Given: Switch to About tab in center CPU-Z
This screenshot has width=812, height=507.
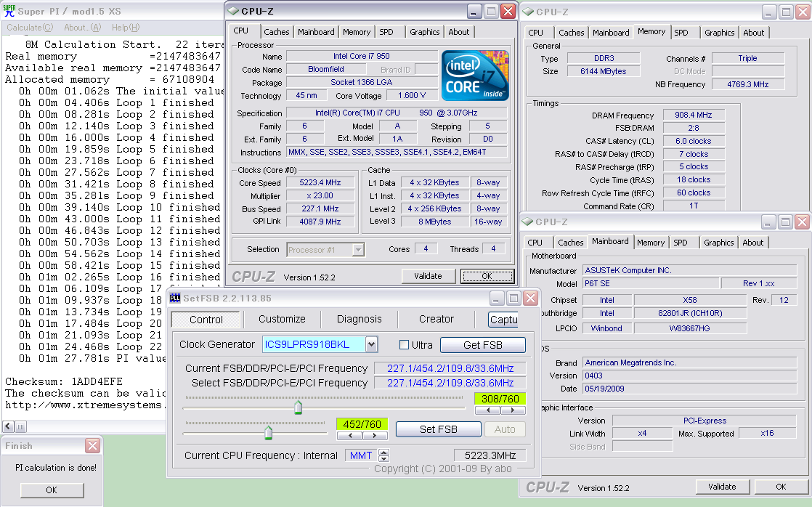Looking at the screenshot, I should (459, 31).
